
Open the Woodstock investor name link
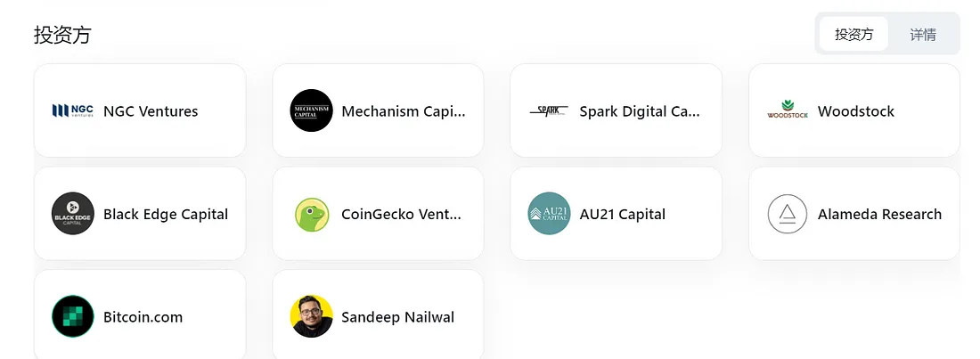click(x=855, y=111)
